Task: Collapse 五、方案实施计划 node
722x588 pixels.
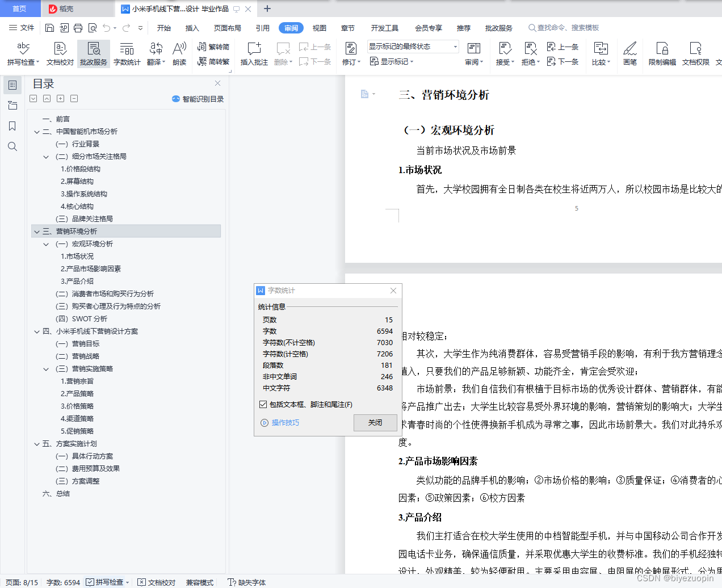Action: pos(37,444)
